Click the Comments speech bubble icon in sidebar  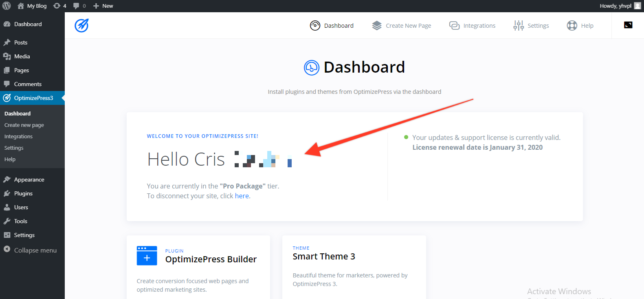(7, 84)
